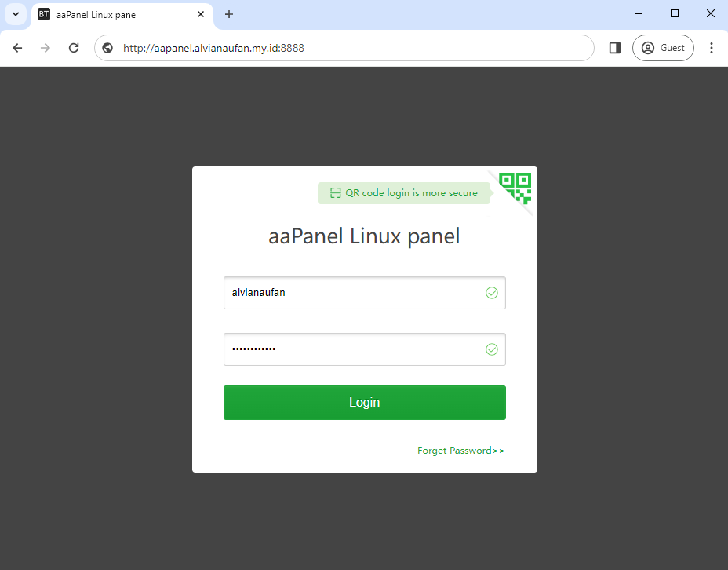Click the address bar URL

click(213, 49)
